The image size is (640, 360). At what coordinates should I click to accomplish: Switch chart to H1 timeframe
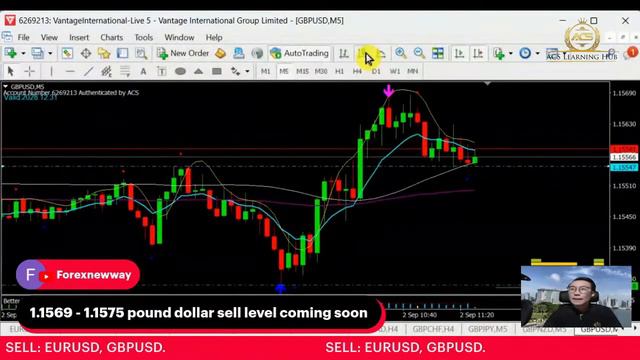pyautogui.click(x=339, y=71)
